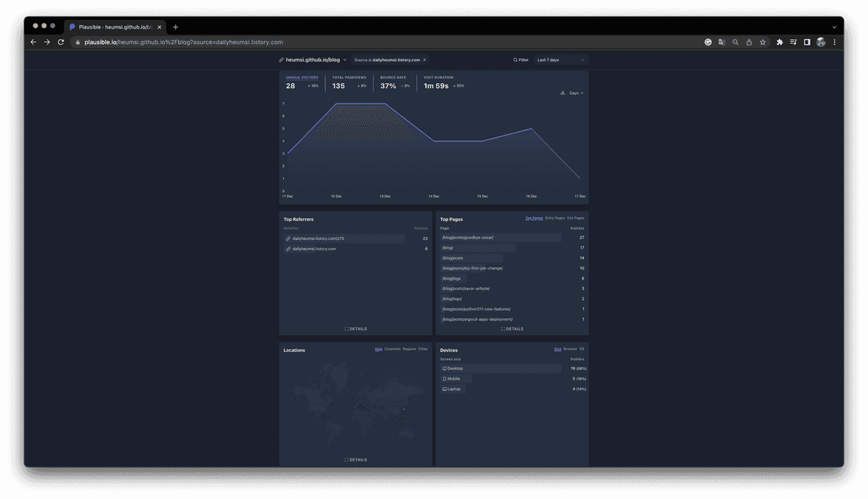
Task: Select the Browser tab in Devices
Action: click(570, 349)
